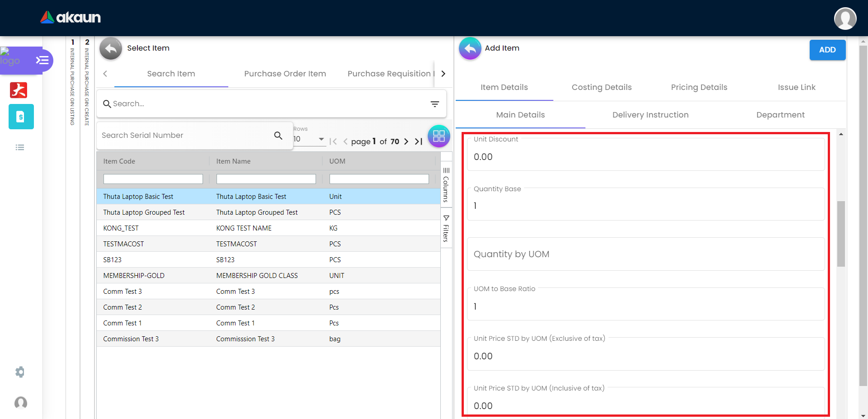Switch to the Costing Details tab

tap(601, 87)
